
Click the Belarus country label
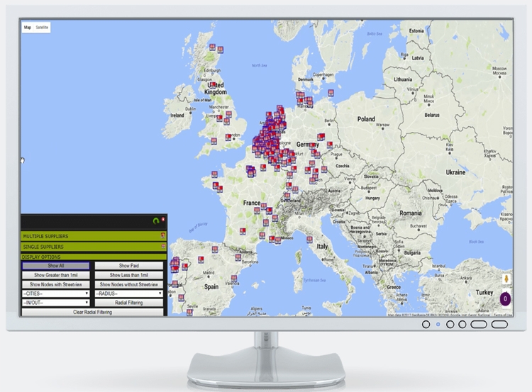point(432,115)
